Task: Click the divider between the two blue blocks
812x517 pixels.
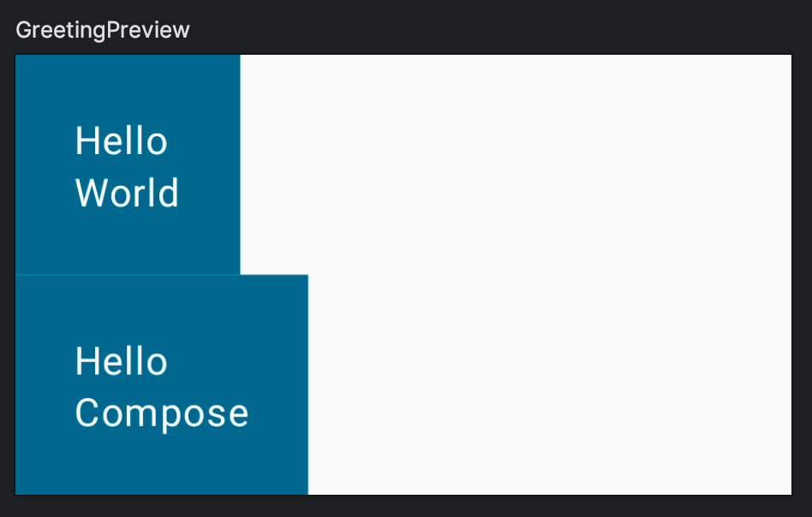Action: tap(128, 275)
